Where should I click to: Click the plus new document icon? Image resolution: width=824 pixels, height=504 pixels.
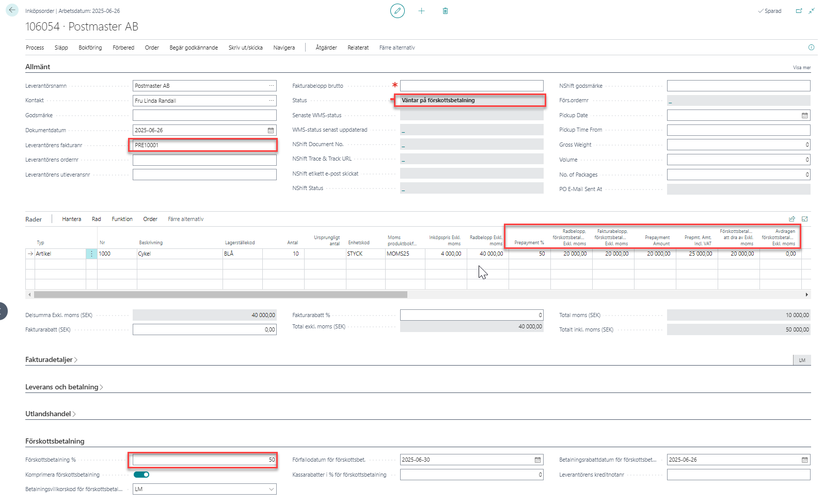tap(421, 11)
